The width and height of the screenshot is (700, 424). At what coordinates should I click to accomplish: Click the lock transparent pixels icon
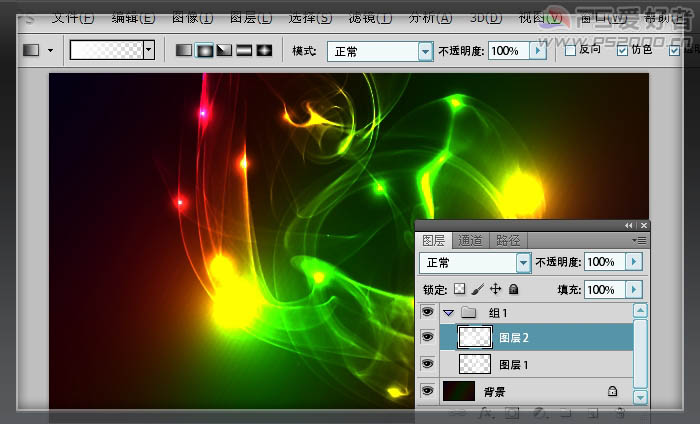460,289
